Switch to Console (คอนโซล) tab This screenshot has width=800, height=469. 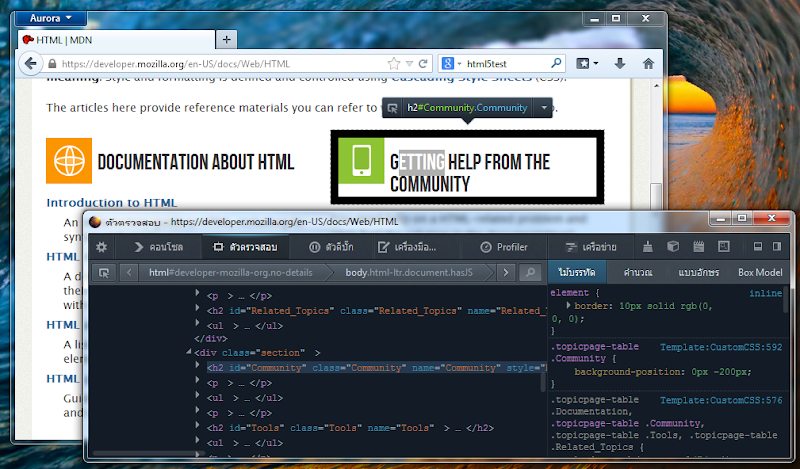[x=159, y=247]
